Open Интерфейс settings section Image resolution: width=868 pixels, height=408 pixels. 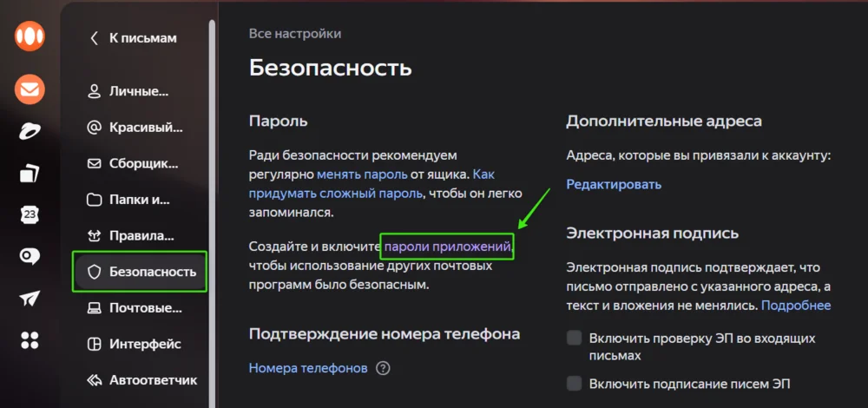pos(135,345)
